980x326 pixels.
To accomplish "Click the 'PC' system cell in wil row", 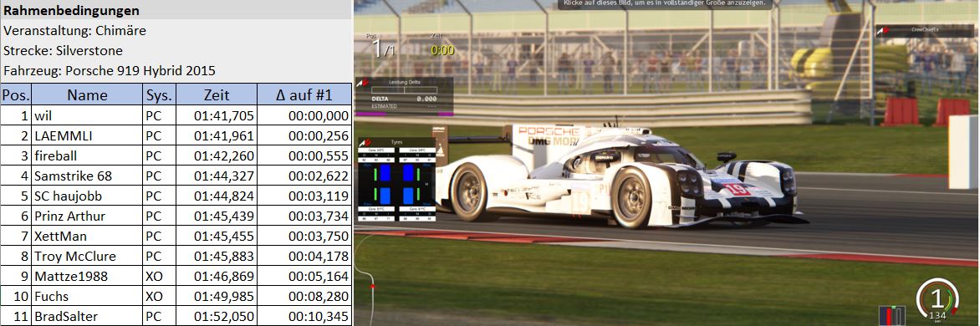I will click(x=160, y=115).
